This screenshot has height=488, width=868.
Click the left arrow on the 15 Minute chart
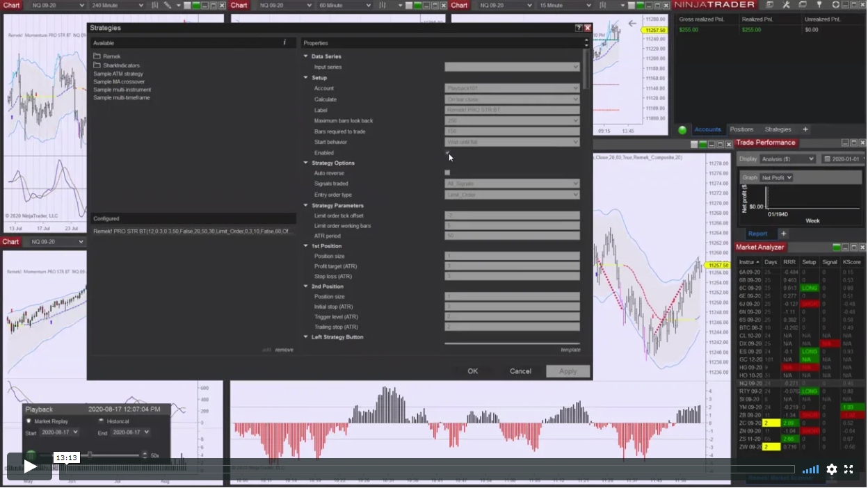click(x=632, y=23)
